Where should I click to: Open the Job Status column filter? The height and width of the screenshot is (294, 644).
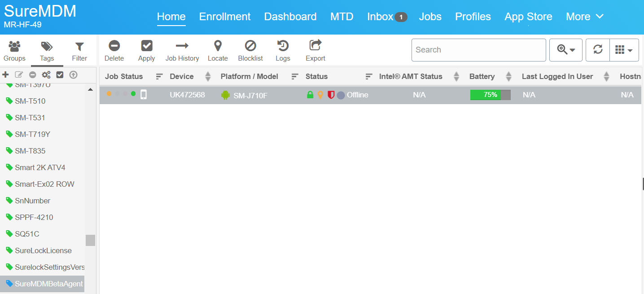click(x=159, y=77)
